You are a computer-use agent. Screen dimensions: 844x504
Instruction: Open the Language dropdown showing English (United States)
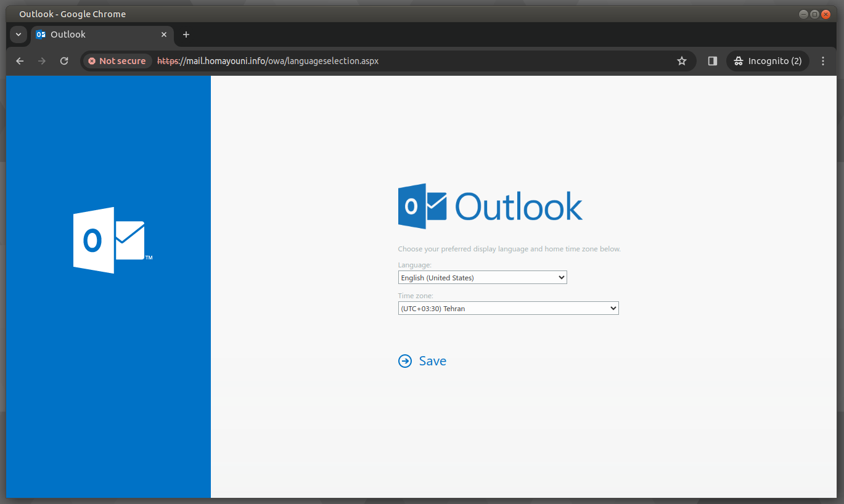[482, 278]
